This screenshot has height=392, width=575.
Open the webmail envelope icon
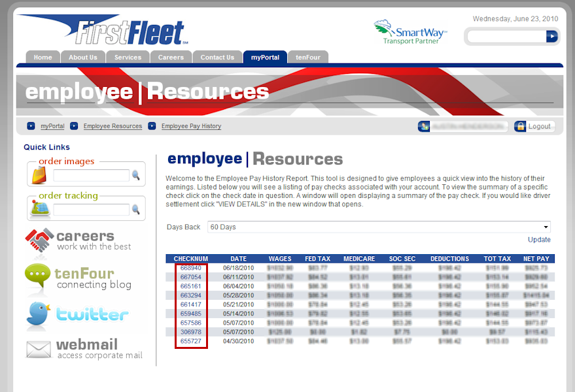39,350
